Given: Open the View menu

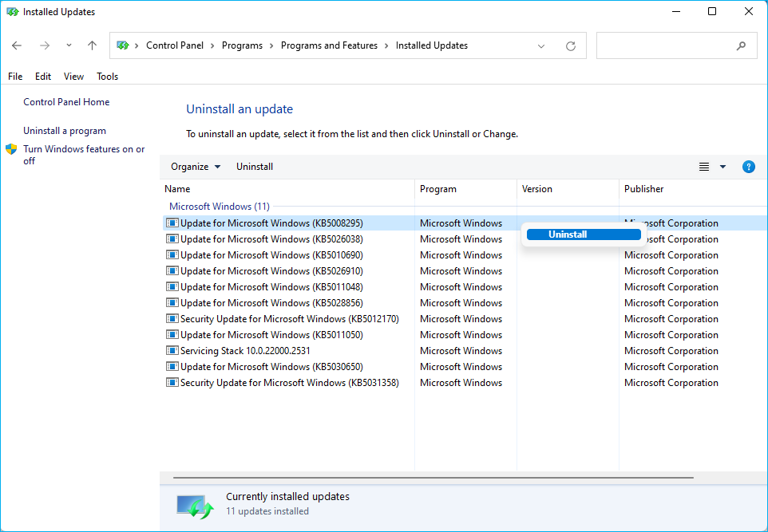Looking at the screenshot, I should (x=73, y=76).
